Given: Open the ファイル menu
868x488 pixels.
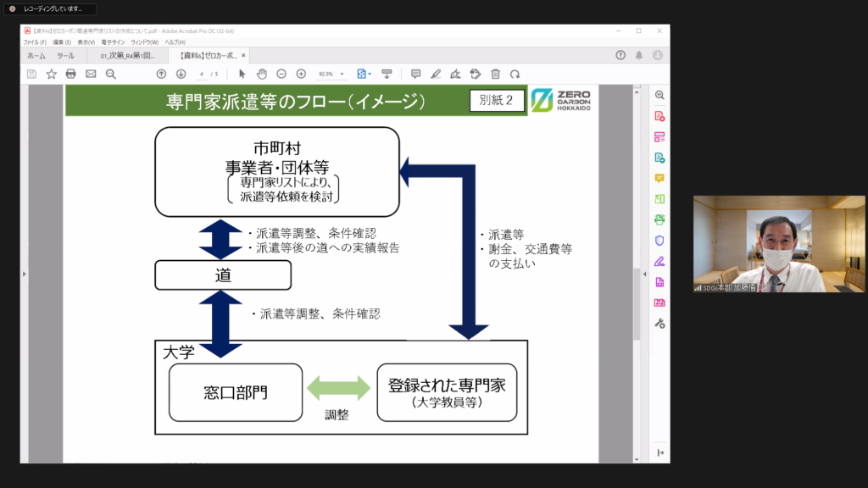Looking at the screenshot, I should pyautogui.click(x=35, y=42).
